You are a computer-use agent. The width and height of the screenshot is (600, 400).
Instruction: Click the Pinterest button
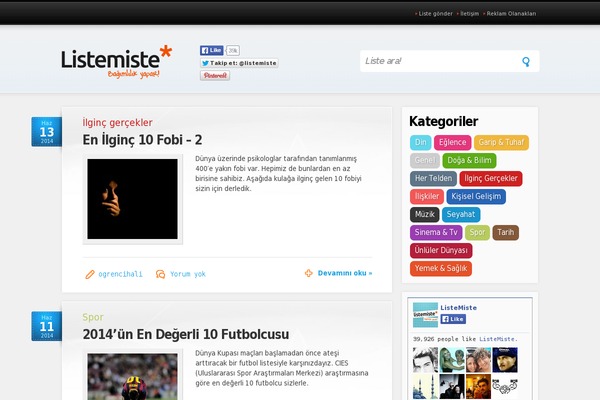coord(215,75)
